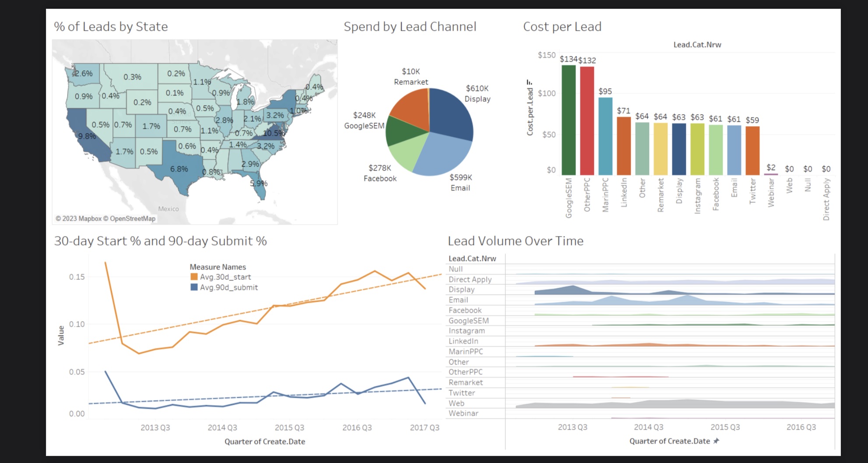Screen dimensions: 868x463
Task: Select Montana on the map showing 0.3%
Action: click(x=132, y=77)
